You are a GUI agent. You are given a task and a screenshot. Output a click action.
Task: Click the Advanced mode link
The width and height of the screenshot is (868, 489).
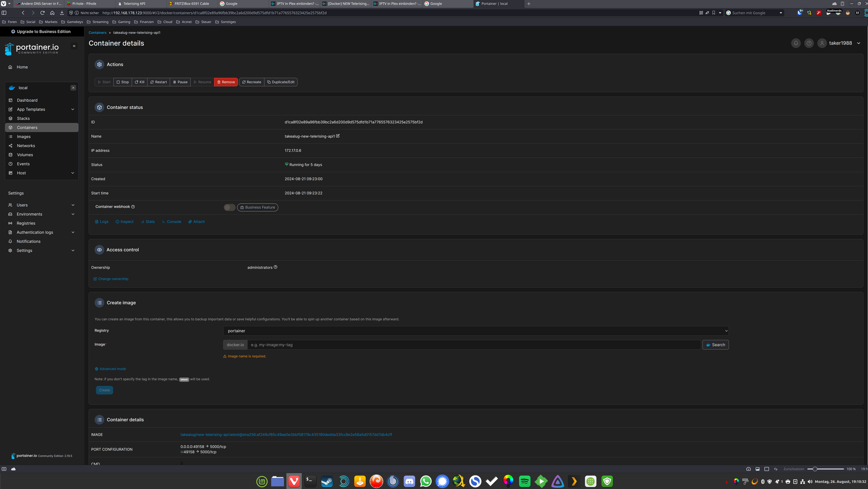[x=110, y=369]
